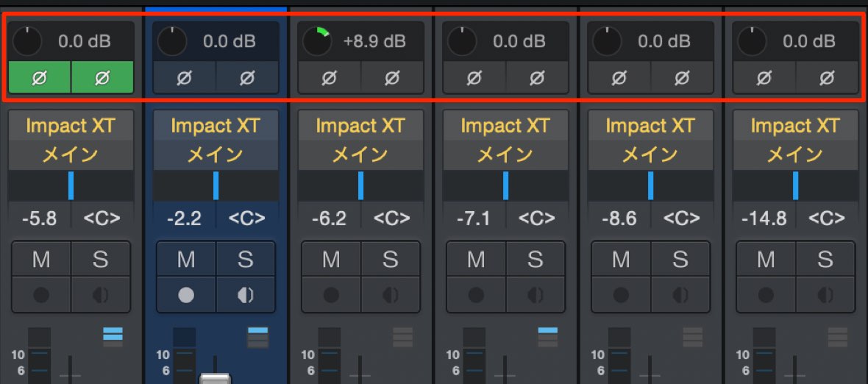
Task: Open メイン output selector on -14.8 channel
Action: point(796,155)
